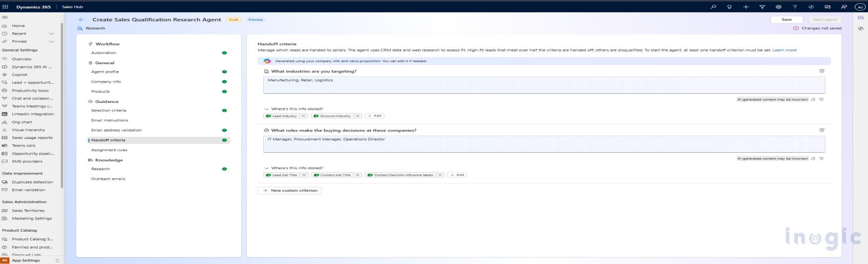Click the help question mark icon
The height and width of the screenshot is (264, 868).
coord(794,7)
